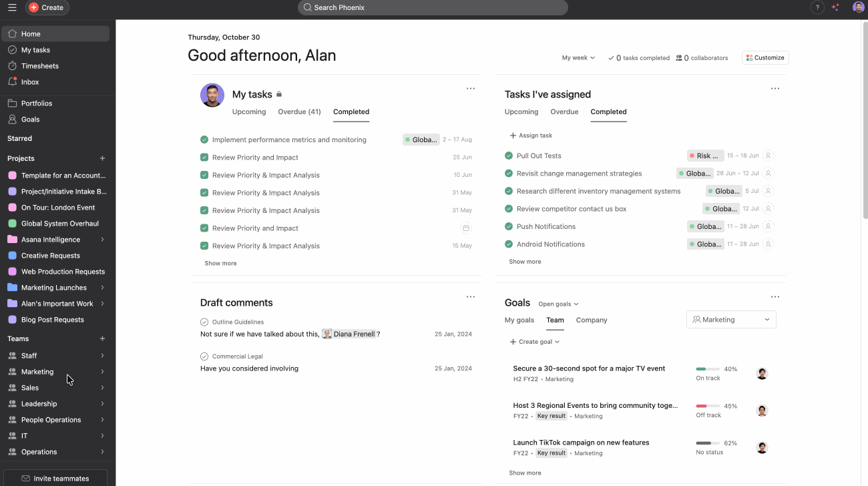The height and width of the screenshot is (486, 868).
Task: Open the My tasks widget three-dot menu
Action: click(x=471, y=89)
